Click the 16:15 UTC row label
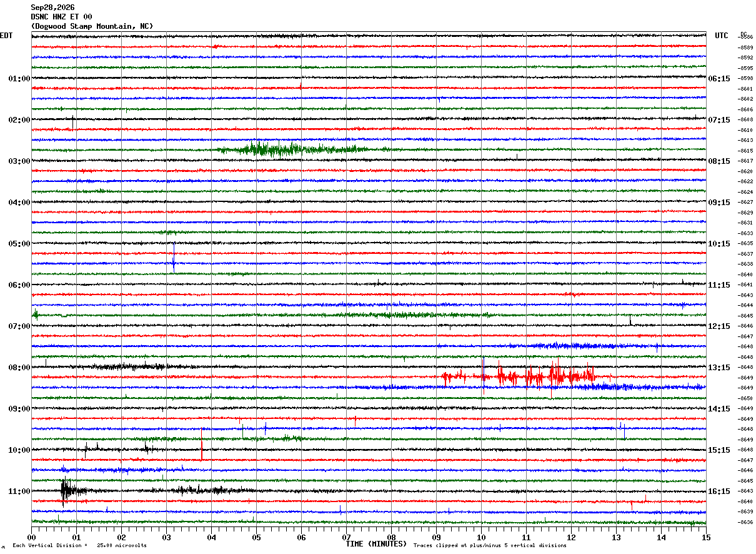 (x=719, y=491)
